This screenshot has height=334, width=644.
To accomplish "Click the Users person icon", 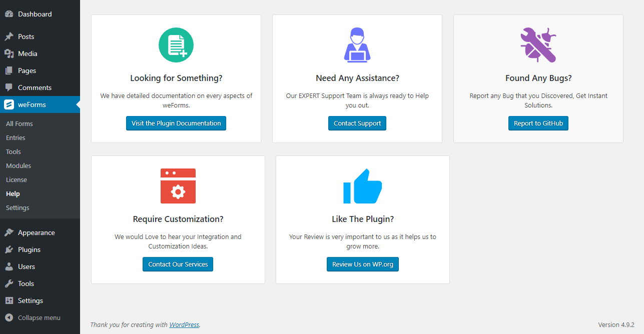I will tap(9, 266).
